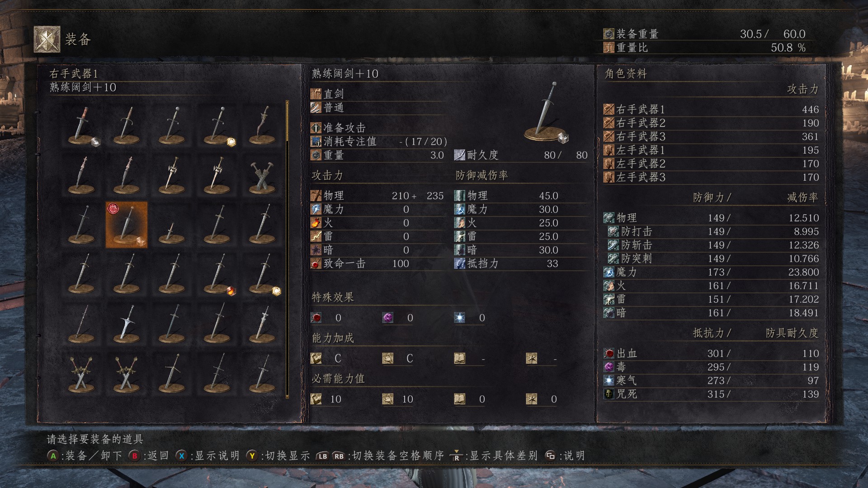868x488 pixels.
Task: Click the 重量比 weight ratio icon
Action: click(x=609, y=47)
